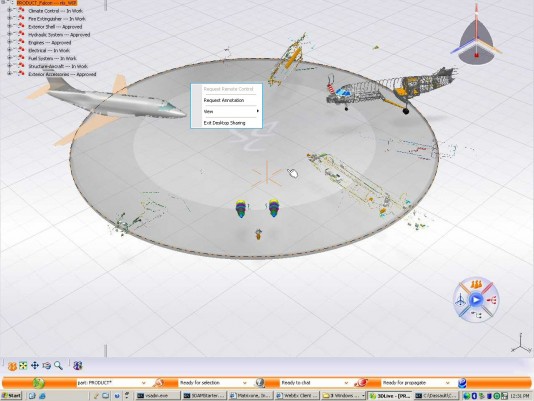
Task: Open the part: PRODUCT dropdown
Action: 143,383
